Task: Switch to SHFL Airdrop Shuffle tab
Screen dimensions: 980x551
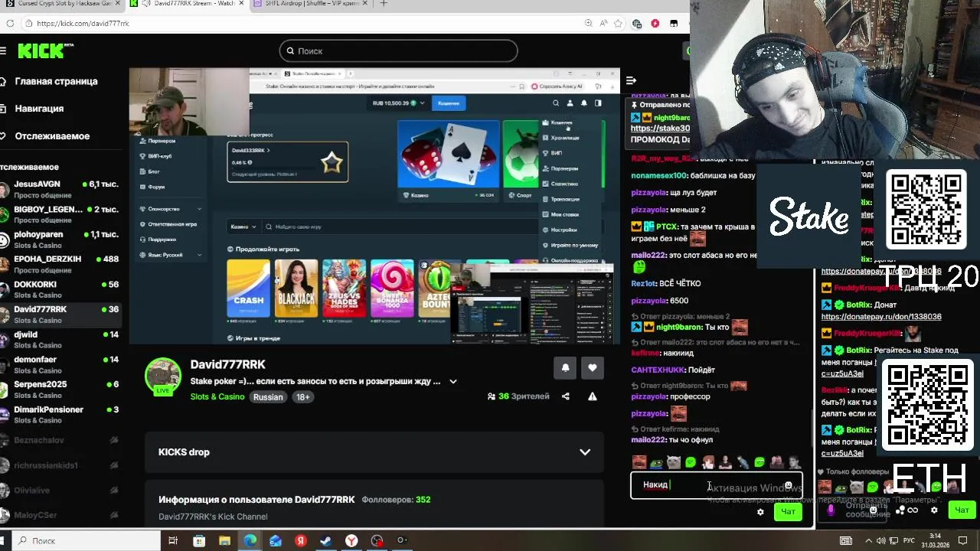Action: click(x=314, y=4)
